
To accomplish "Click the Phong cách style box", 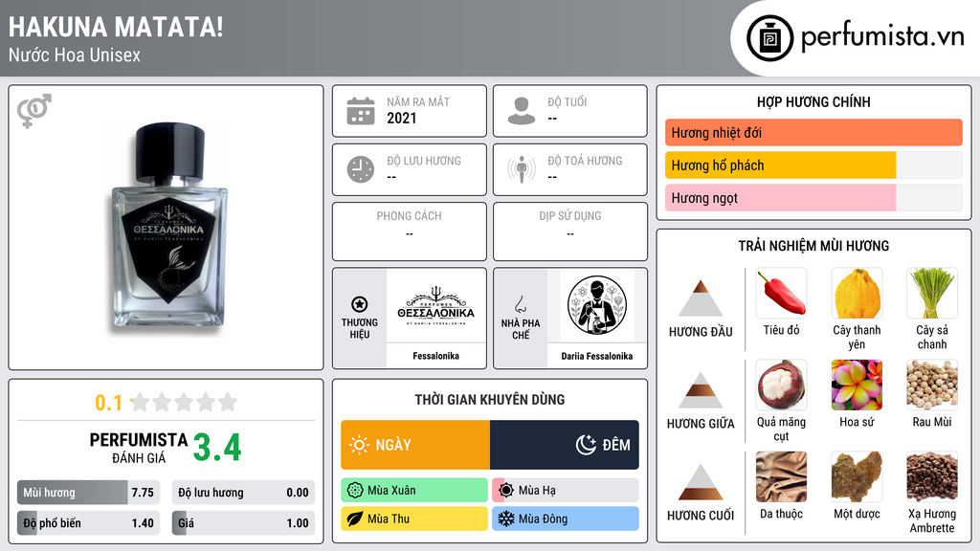I will point(410,231).
